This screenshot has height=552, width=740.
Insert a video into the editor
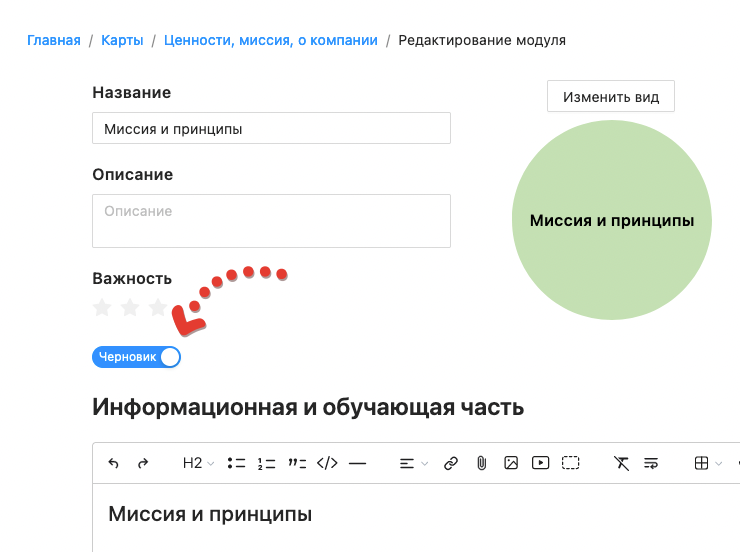[x=540, y=463]
